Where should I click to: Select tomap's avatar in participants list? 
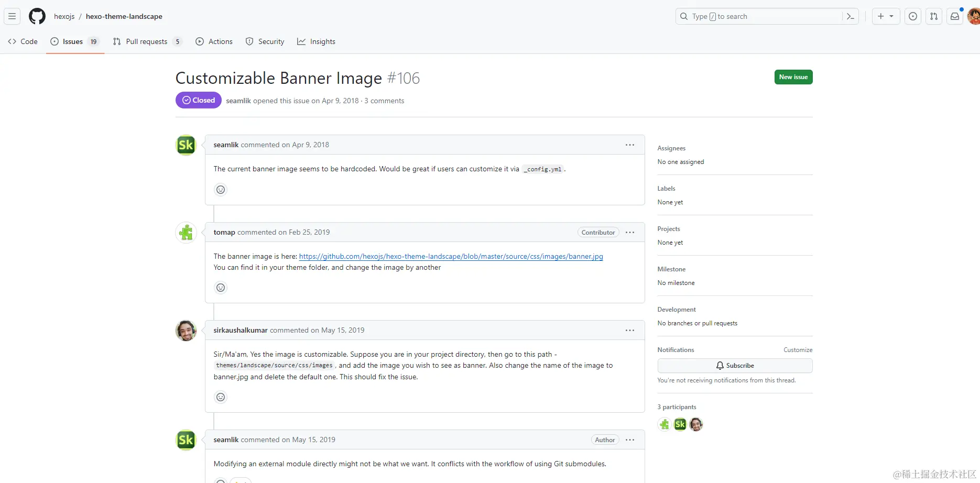pyautogui.click(x=665, y=424)
